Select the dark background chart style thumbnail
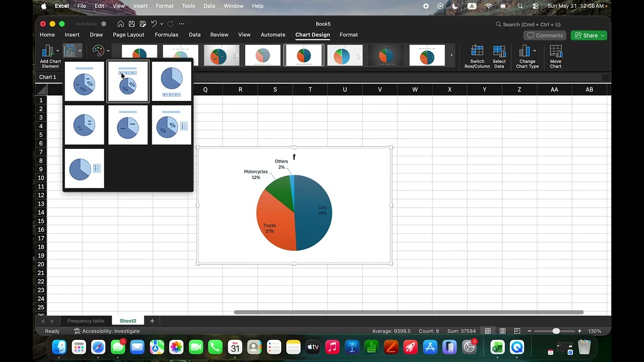The height and width of the screenshot is (362, 644). point(386,55)
